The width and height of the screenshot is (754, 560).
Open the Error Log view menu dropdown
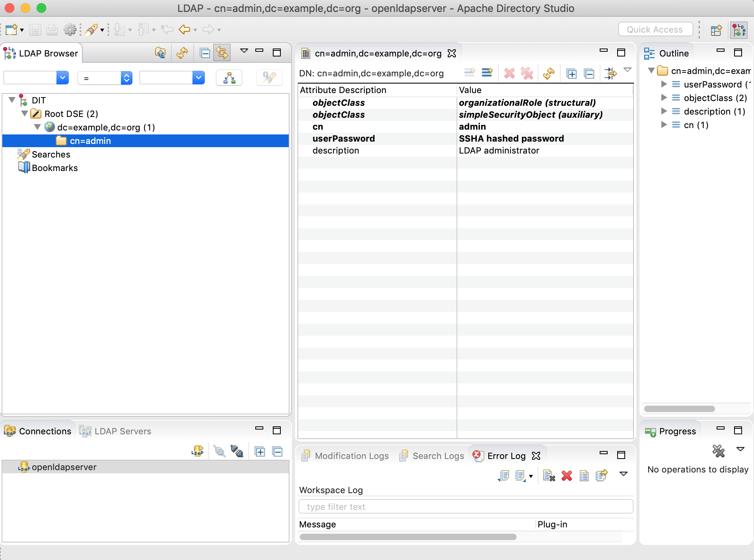pos(623,474)
